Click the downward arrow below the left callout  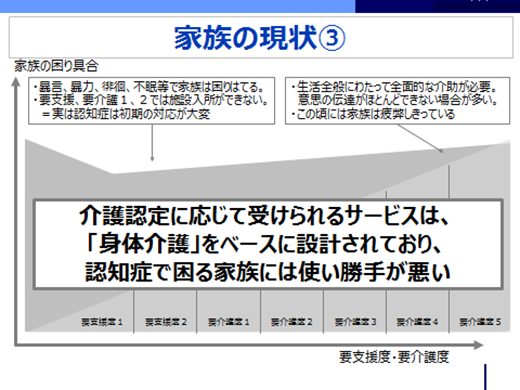tap(152, 143)
